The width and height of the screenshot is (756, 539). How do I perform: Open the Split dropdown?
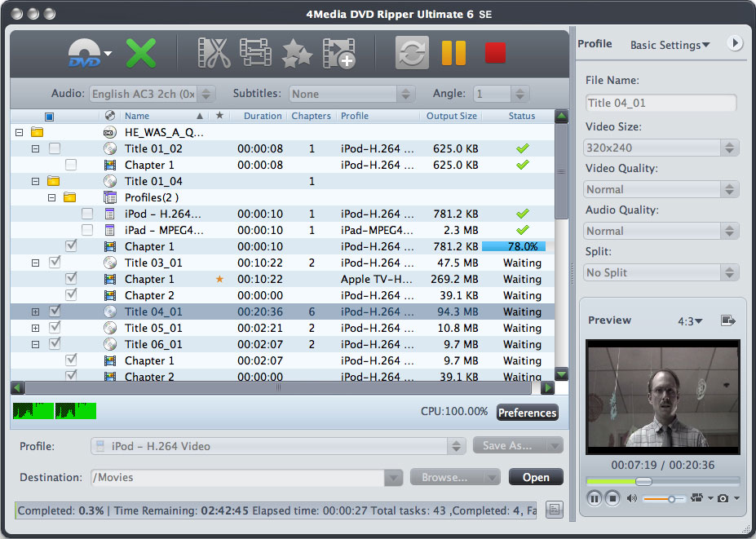click(x=661, y=272)
